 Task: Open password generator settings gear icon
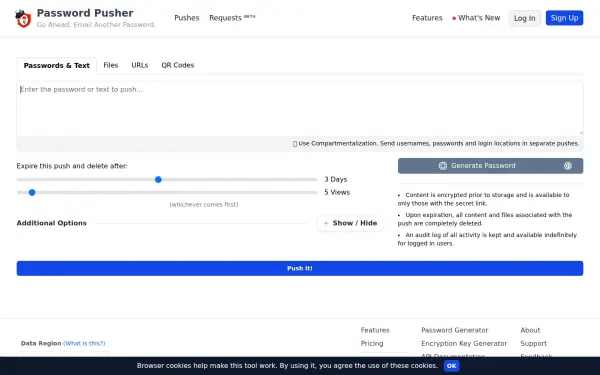[x=568, y=166]
